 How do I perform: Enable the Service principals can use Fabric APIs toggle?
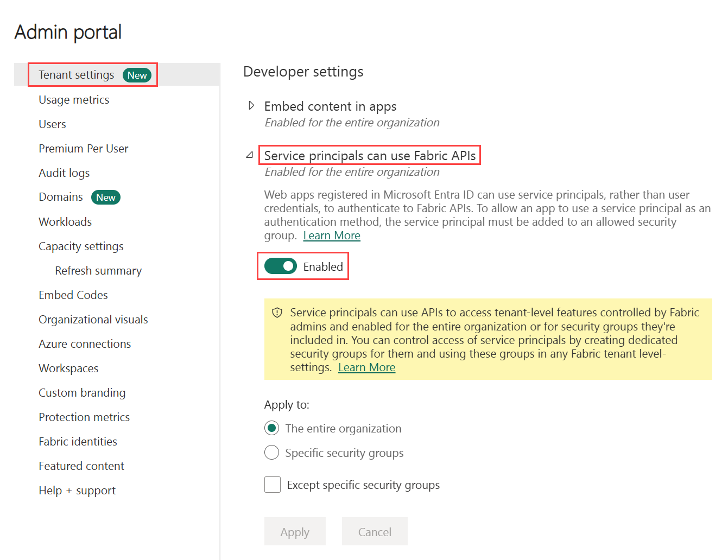[280, 266]
